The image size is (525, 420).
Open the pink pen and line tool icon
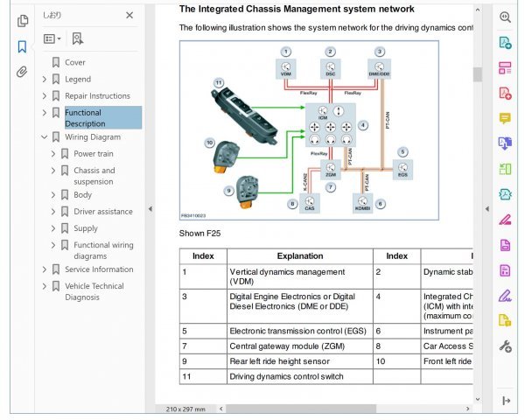tap(505, 220)
